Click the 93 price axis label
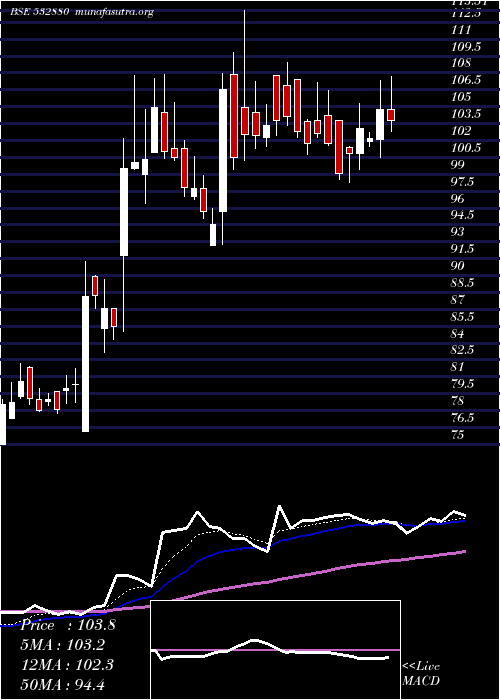The width and height of the screenshot is (500, 700). [x=458, y=232]
